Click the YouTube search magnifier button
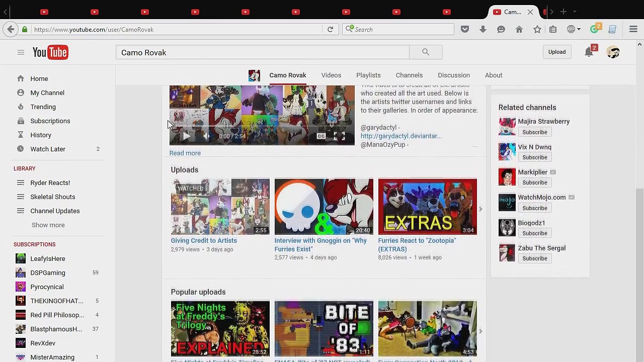The width and height of the screenshot is (644, 362). (x=426, y=52)
